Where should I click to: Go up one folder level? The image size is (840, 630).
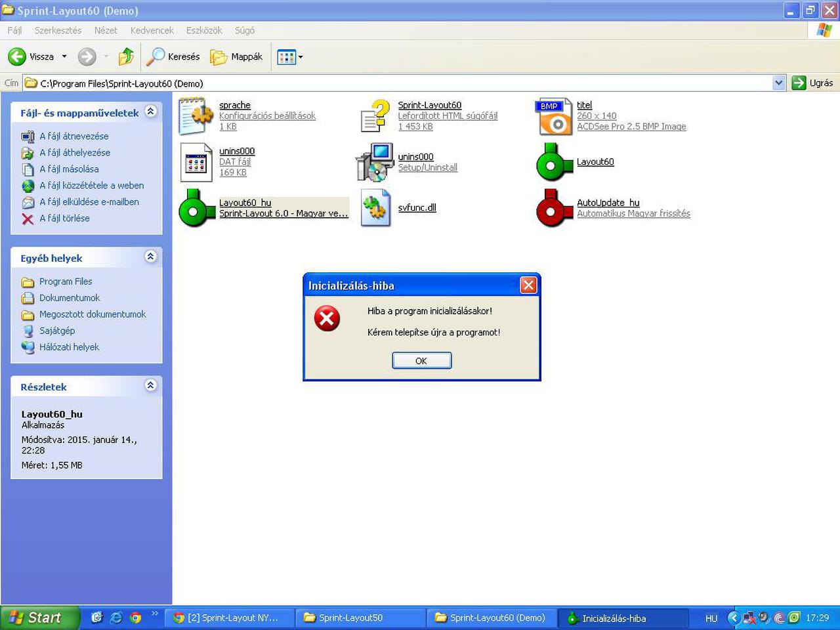(x=126, y=57)
